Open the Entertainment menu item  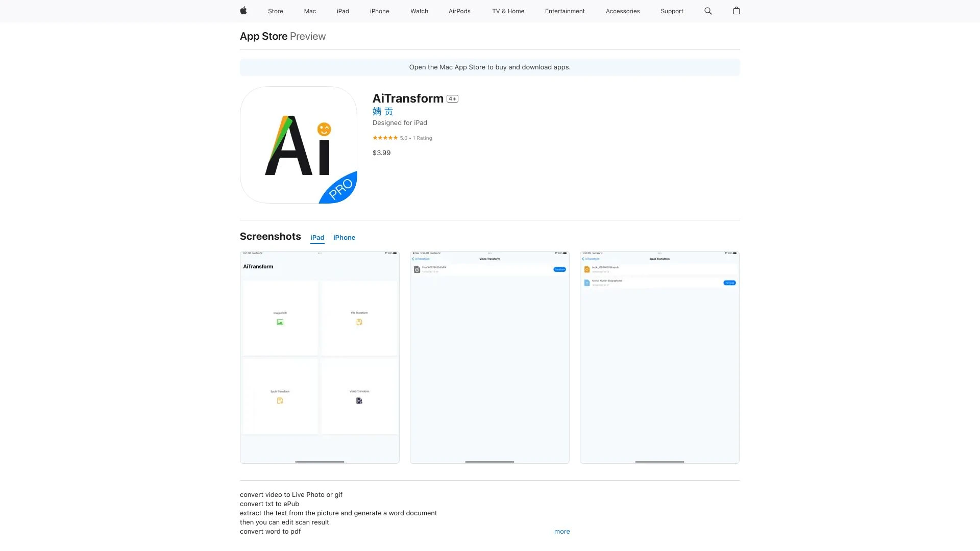565,11
